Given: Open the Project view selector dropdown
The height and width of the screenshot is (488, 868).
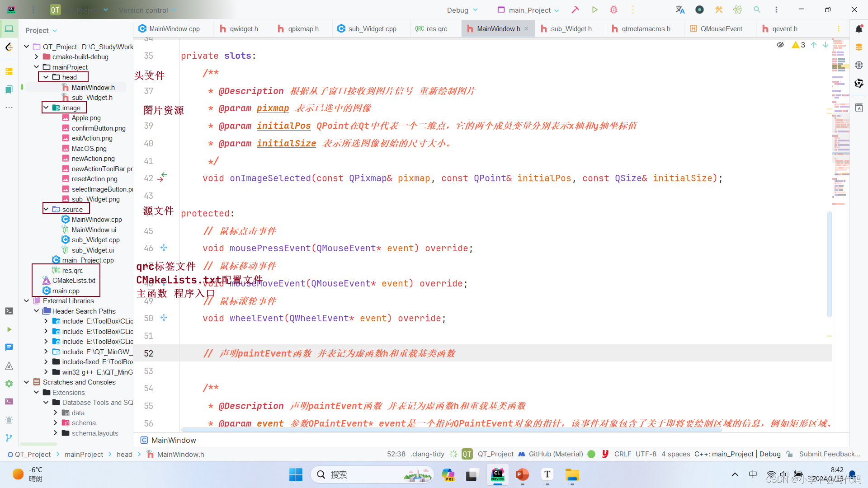Looking at the screenshot, I should pos(41,30).
